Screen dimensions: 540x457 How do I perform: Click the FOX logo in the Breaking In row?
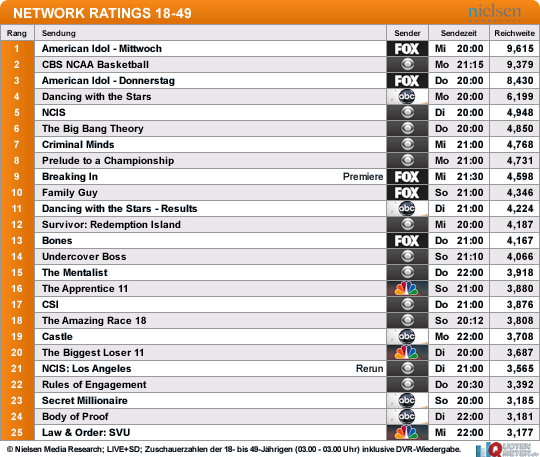click(407, 177)
